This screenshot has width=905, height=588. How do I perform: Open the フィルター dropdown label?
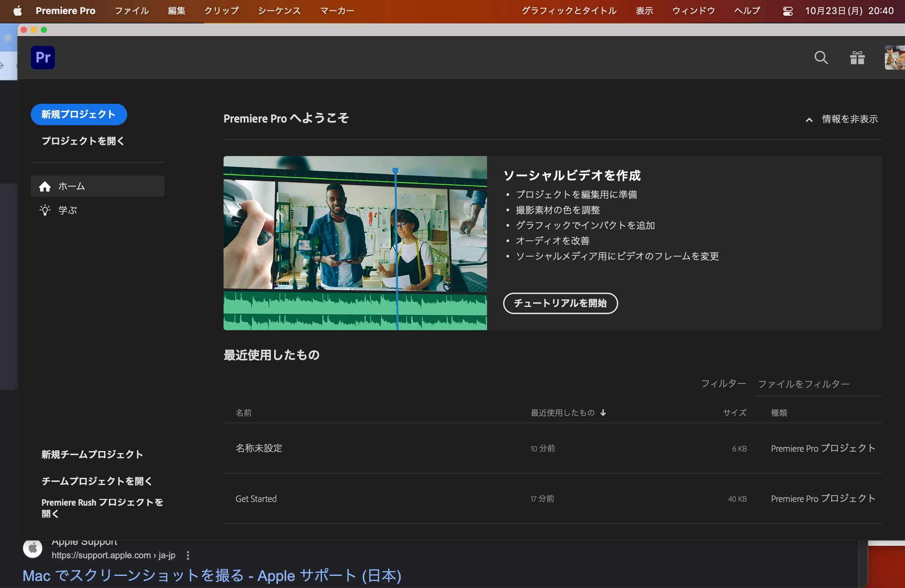coord(723,383)
